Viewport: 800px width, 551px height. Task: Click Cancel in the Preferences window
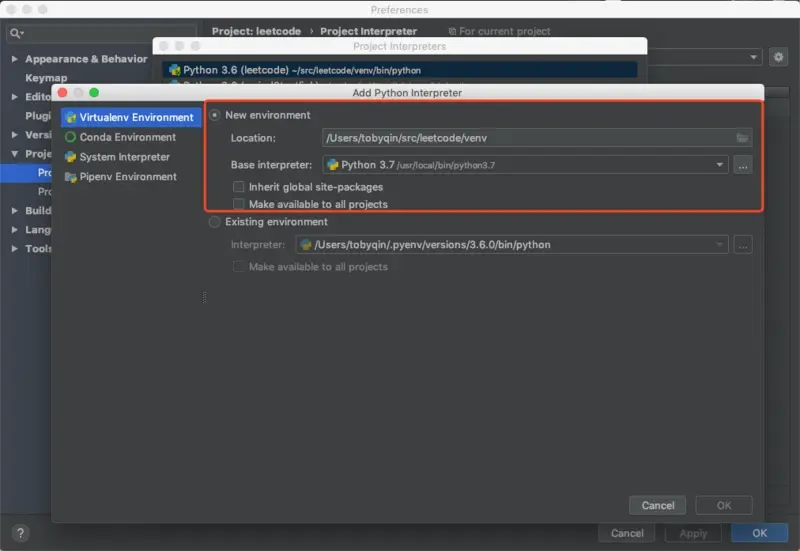click(x=627, y=533)
